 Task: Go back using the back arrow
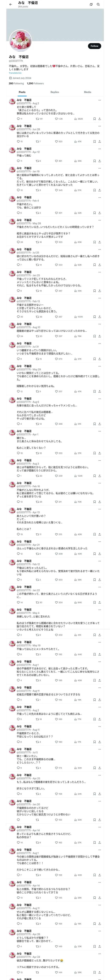click(x=11, y=5)
